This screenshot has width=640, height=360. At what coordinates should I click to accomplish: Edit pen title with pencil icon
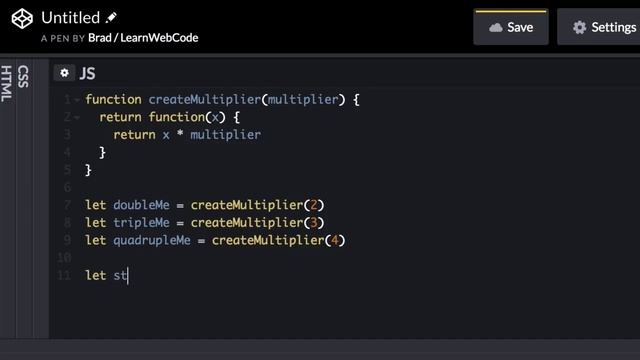pos(111,18)
